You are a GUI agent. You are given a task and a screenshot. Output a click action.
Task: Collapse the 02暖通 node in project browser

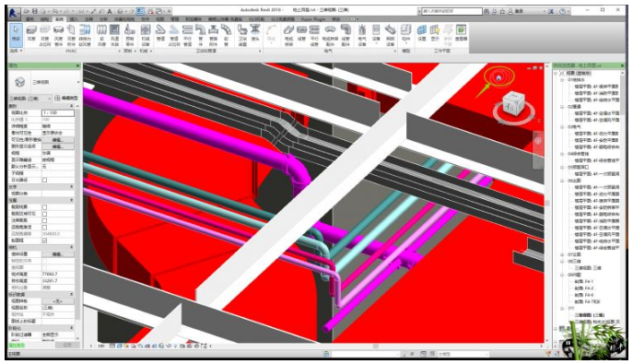(x=561, y=107)
